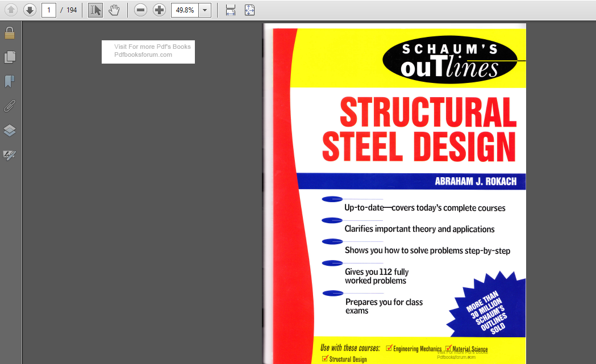Edit the current page number field
Viewport: 596px width, 364px height.
[49, 10]
